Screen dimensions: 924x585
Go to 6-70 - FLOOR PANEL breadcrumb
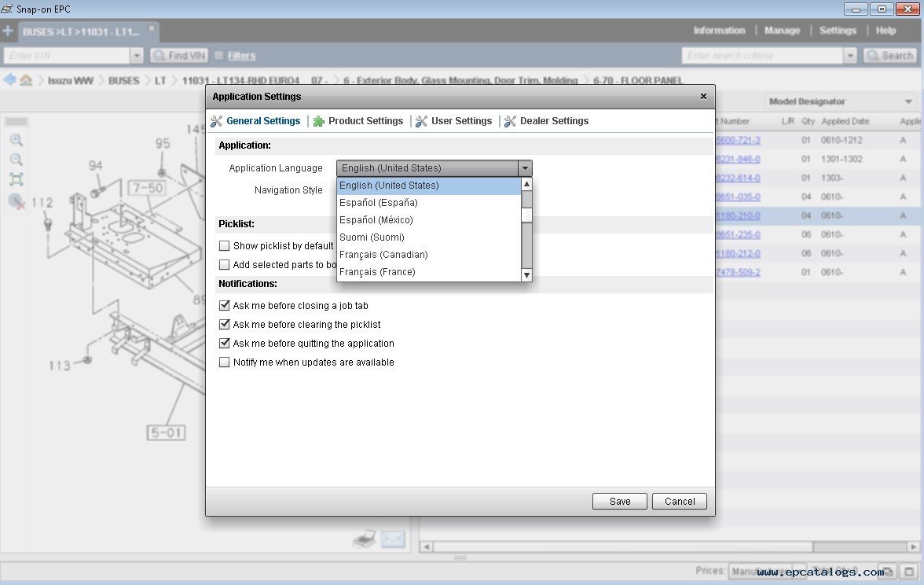638,80
